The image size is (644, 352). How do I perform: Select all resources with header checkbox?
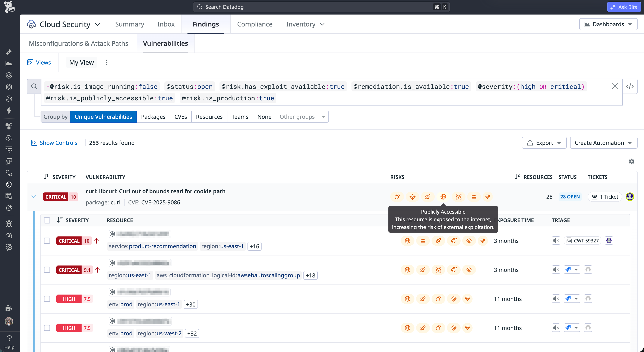(47, 220)
